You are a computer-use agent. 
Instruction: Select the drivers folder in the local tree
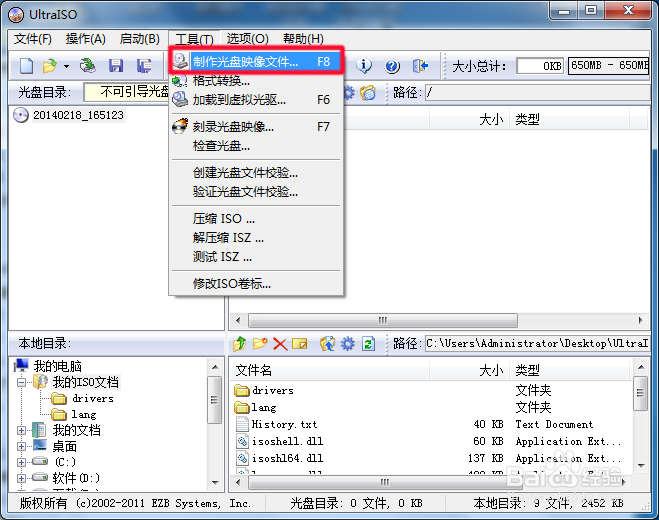click(x=92, y=398)
